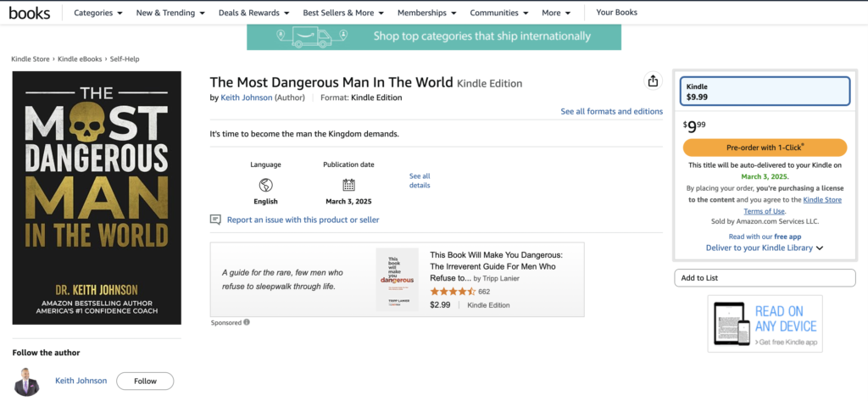Viewport: 868px width, 401px height.
Task: Click the 662 reviews count
Action: click(x=484, y=292)
